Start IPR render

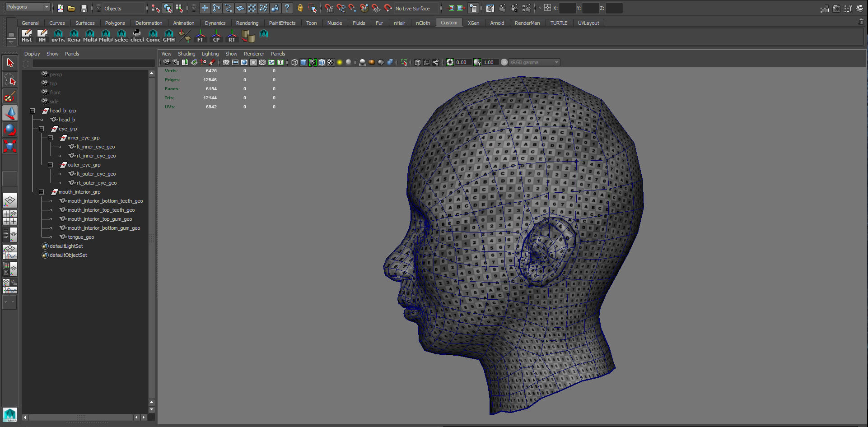pyautogui.click(x=514, y=8)
